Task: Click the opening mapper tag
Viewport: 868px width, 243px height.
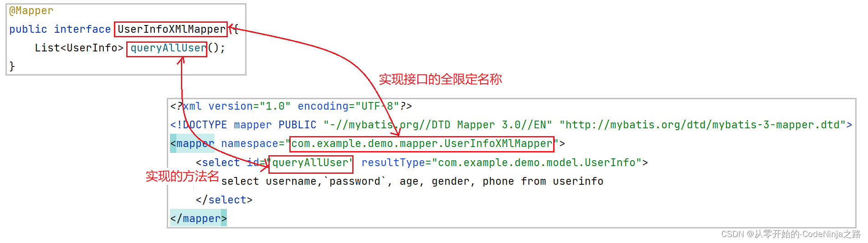Action: click(x=192, y=144)
